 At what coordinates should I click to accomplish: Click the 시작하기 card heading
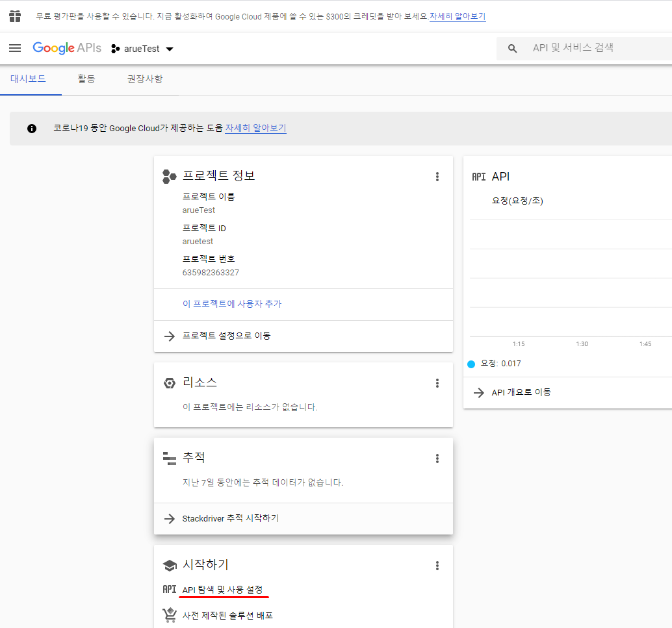click(206, 564)
